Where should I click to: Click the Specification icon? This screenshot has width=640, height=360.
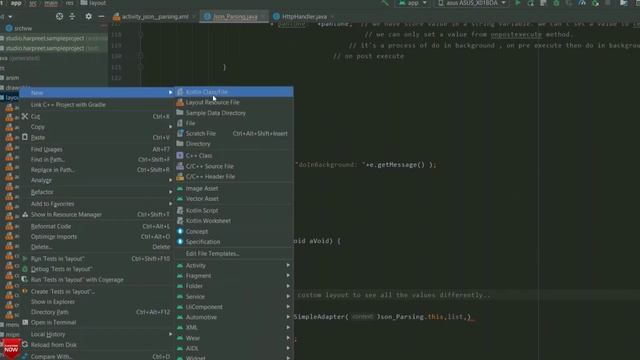click(x=180, y=242)
